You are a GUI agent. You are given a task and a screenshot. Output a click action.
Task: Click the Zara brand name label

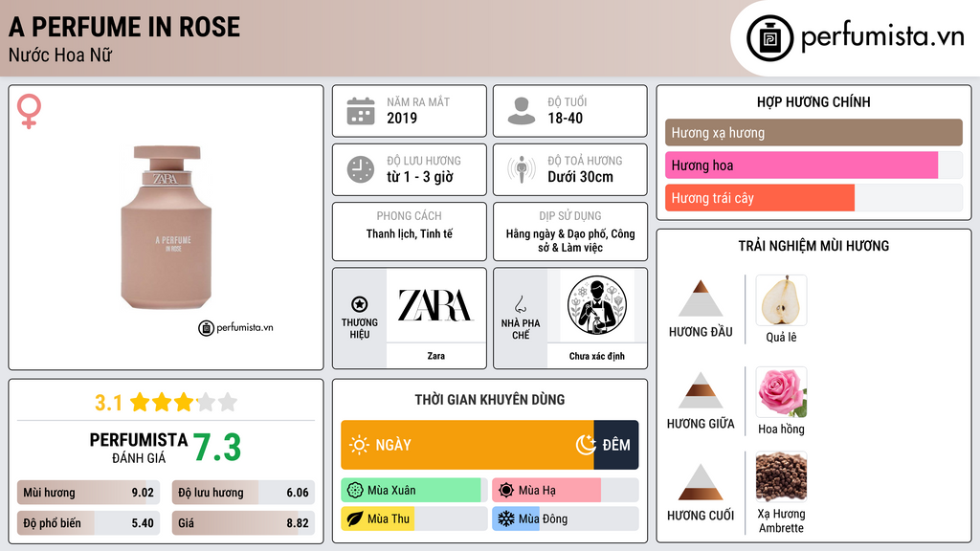(x=435, y=356)
